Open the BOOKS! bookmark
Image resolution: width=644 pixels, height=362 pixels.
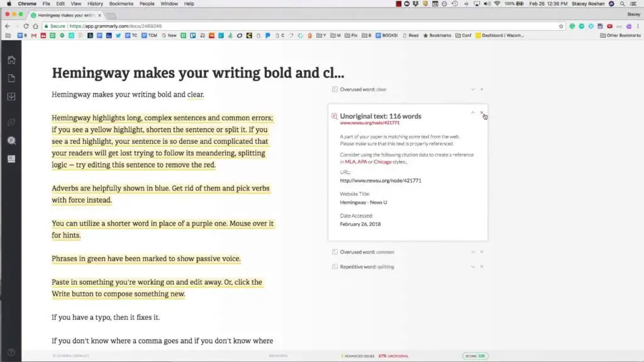[387, 36]
